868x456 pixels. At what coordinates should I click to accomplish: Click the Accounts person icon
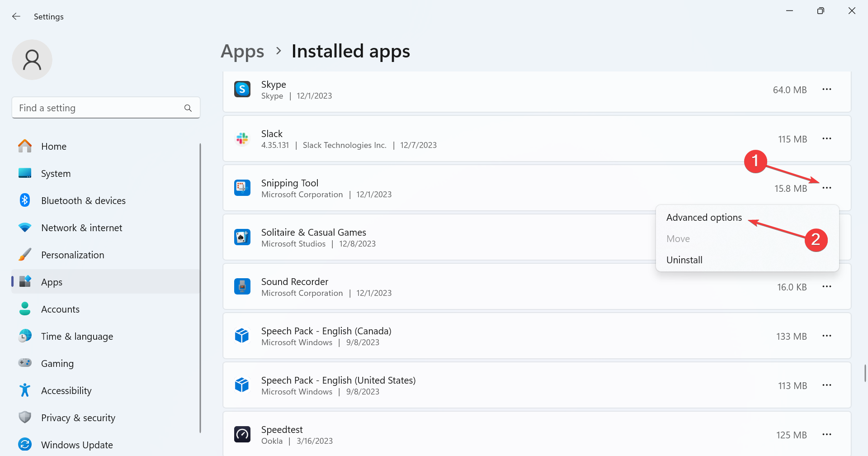click(25, 309)
